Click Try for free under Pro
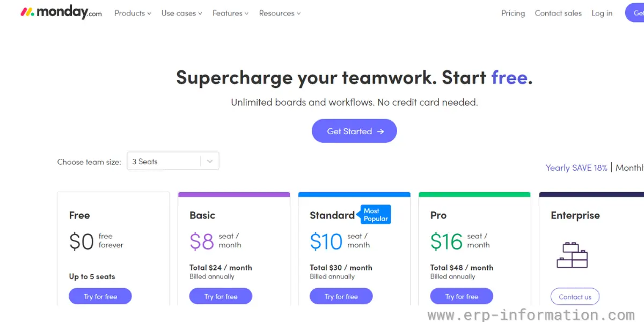This screenshot has width=644, height=322. pyautogui.click(x=462, y=296)
